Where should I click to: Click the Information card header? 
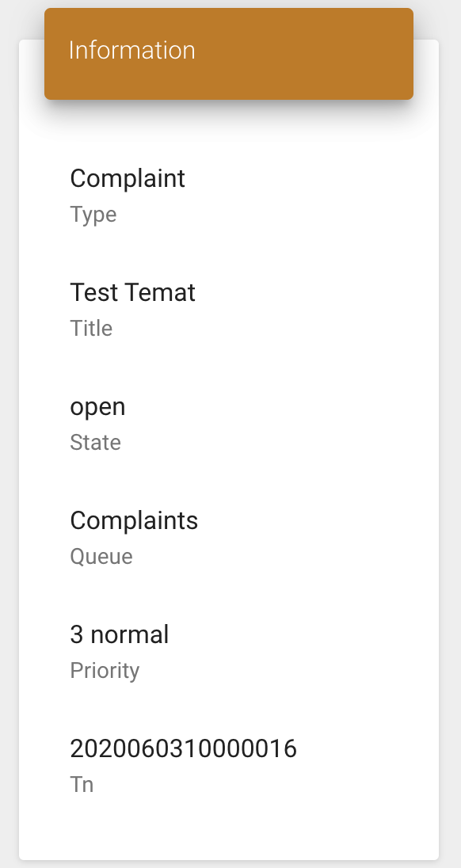tap(229, 54)
